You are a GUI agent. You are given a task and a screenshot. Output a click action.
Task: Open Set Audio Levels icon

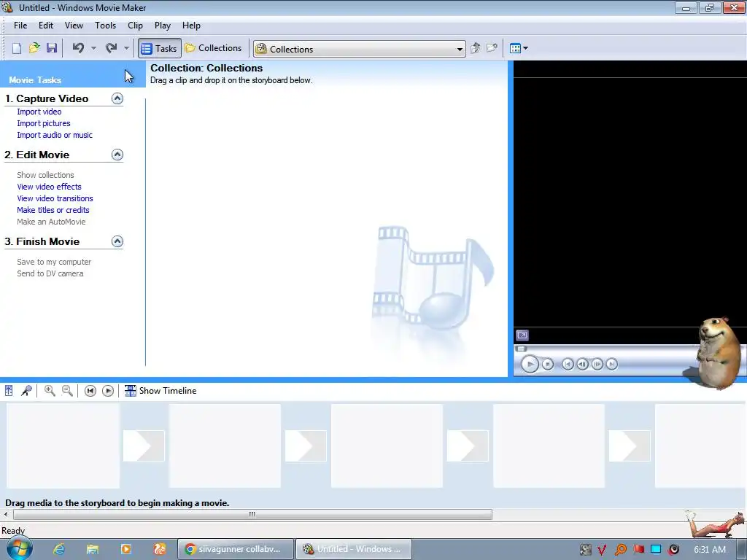9,391
